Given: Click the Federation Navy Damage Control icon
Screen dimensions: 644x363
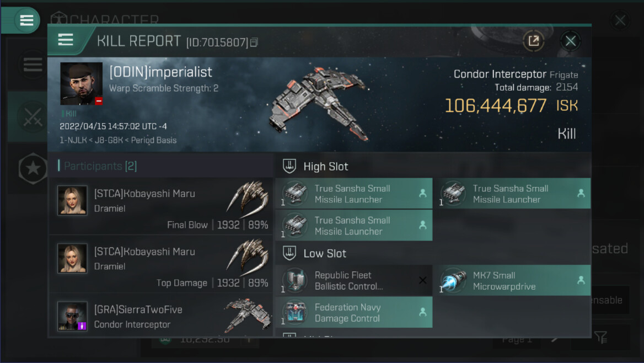Looking at the screenshot, I should click(296, 312).
